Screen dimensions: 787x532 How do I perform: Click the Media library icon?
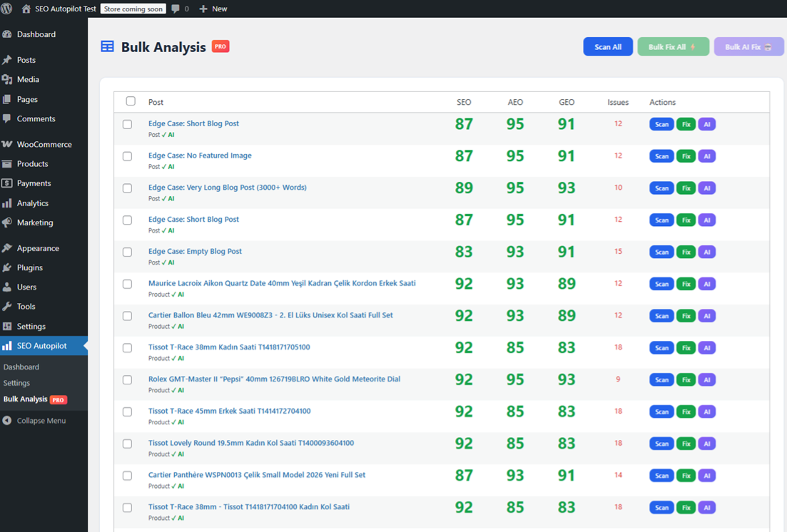[9, 79]
